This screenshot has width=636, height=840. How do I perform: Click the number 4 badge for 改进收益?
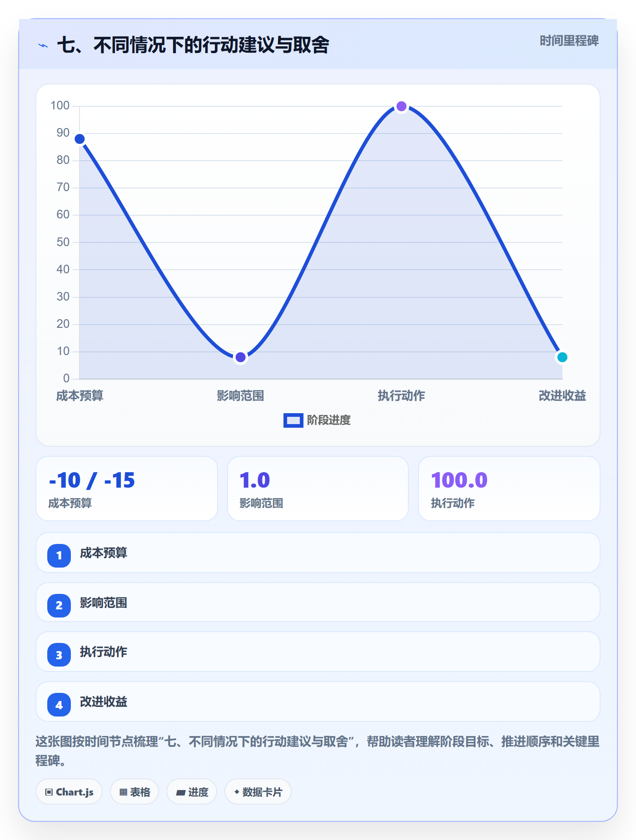point(59,705)
